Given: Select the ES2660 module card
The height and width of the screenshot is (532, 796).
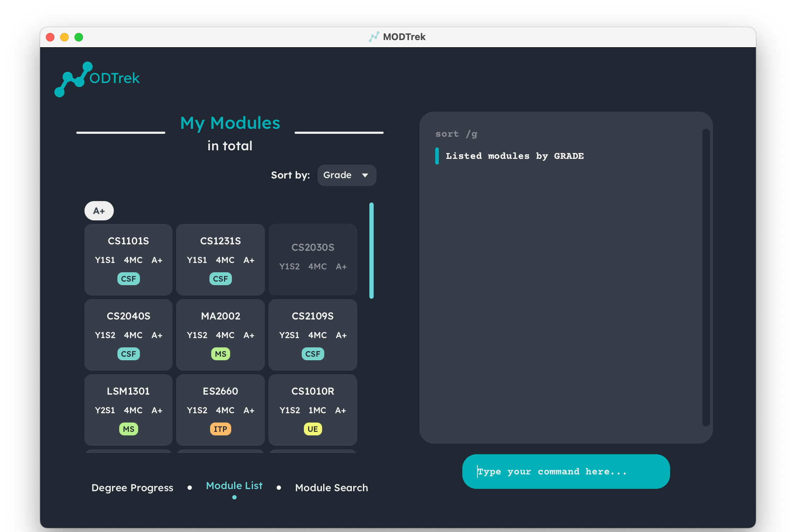Looking at the screenshot, I should coord(220,410).
